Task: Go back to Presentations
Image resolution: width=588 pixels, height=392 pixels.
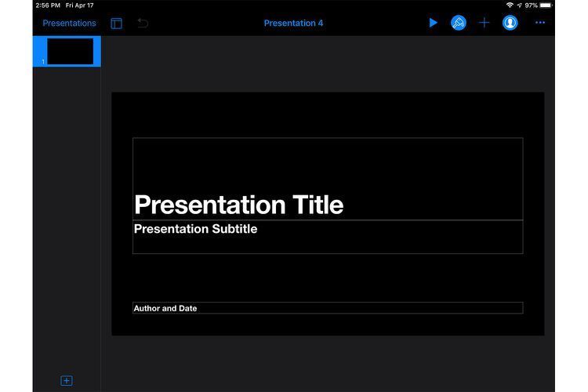Action: coord(69,23)
